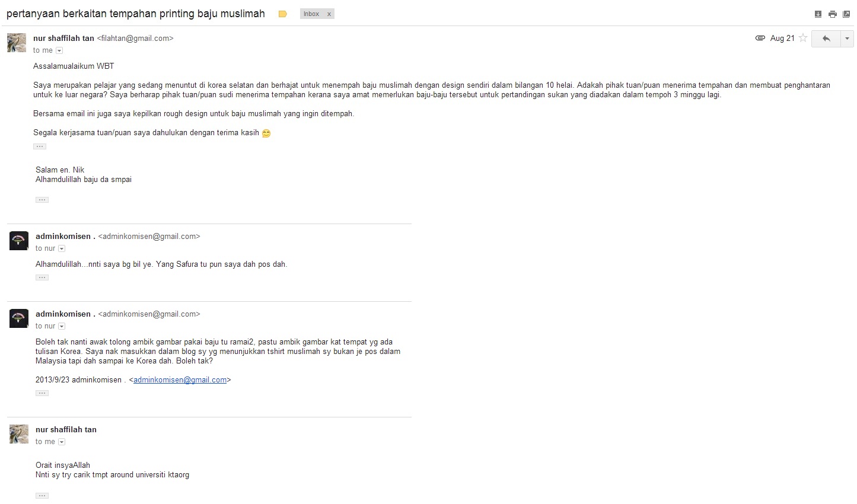Image resolution: width=857 pixels, height=504 pixels.
Task: Open the more options dropdown beside reply
Action: 847,39
